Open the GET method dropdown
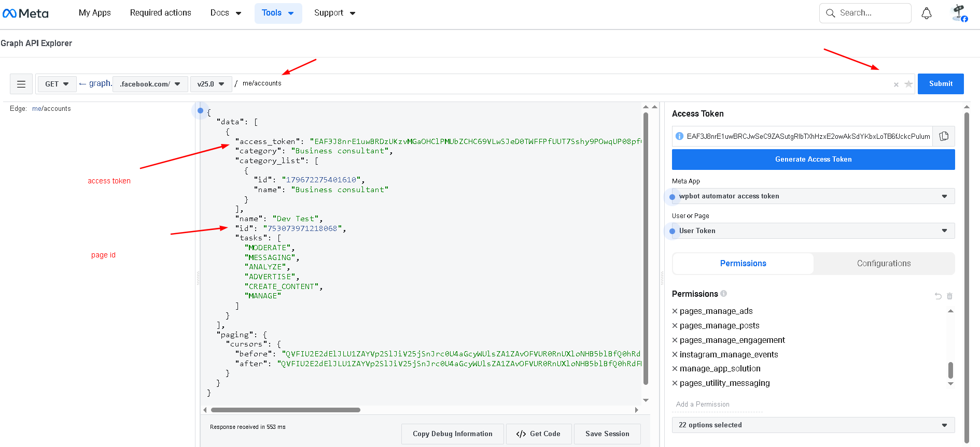The image size is (980, 447). (x=57, y=84)
